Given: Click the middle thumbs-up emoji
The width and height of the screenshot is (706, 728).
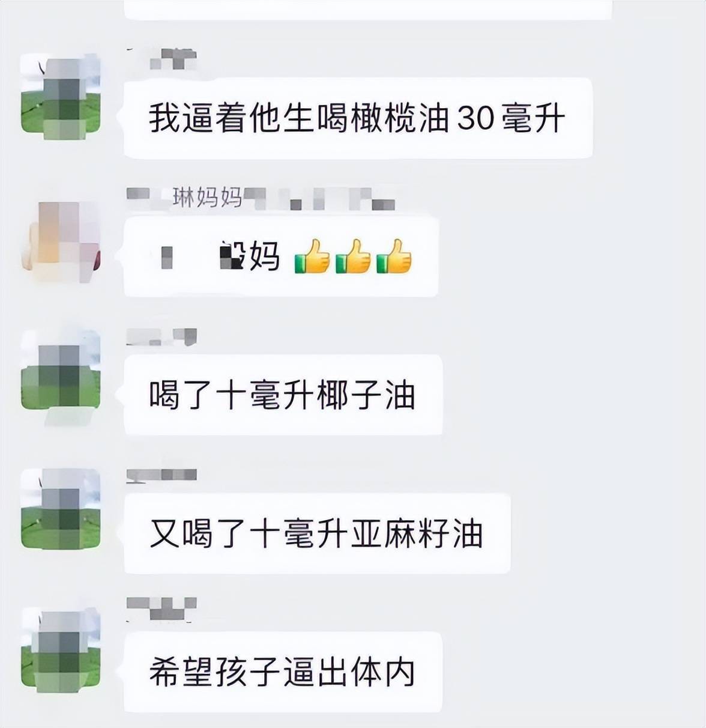Looking at the screenshot, I should pos(353,257).
